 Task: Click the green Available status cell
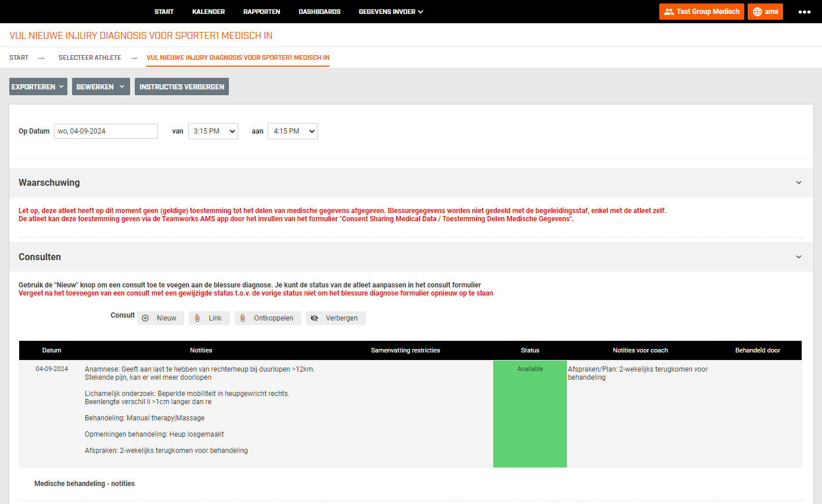tap(530, 413)
